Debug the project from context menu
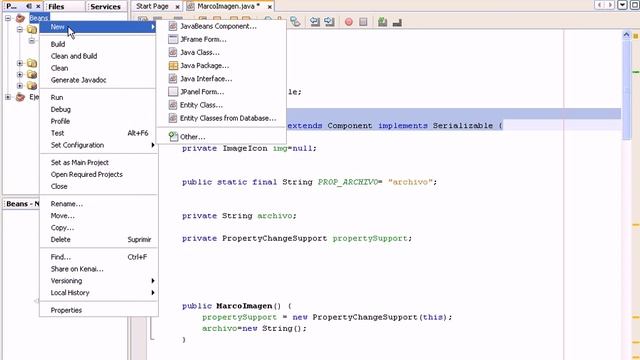The height and width of the screenshot is (360, 640). [x=98, y=109]
